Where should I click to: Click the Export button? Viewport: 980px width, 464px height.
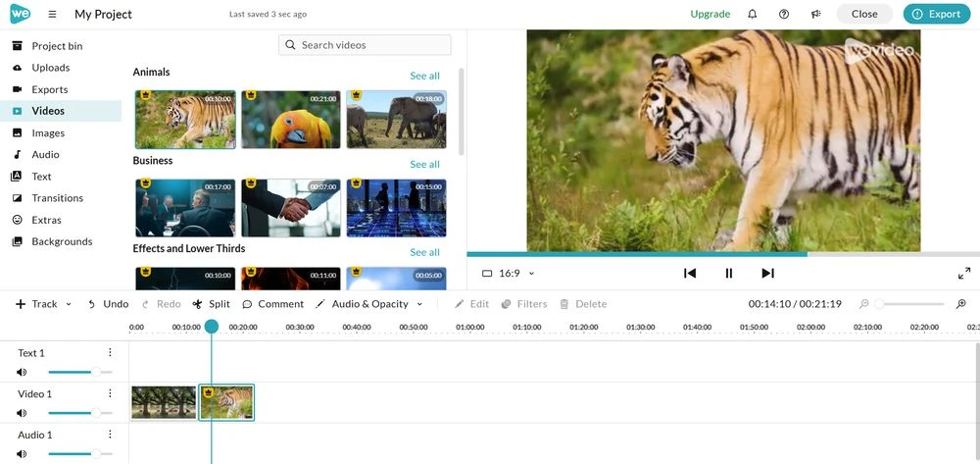click(936, 15)
